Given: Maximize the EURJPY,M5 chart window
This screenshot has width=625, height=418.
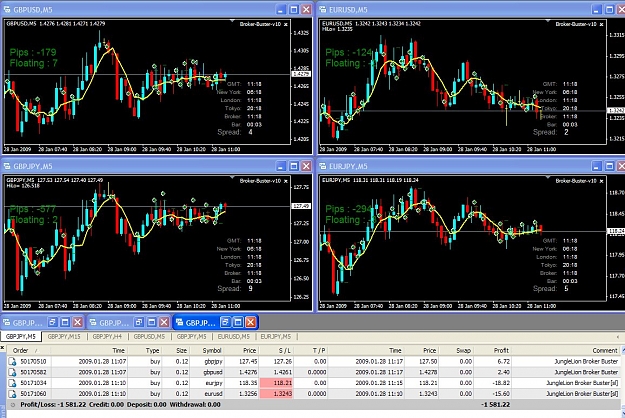Looking at the screenshot, I should pos(609,166).
